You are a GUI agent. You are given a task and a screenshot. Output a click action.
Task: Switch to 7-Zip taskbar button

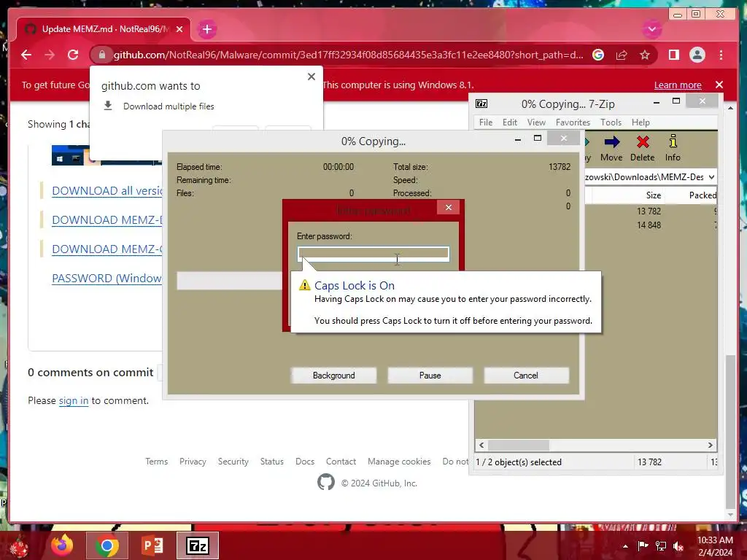(198, 545)
